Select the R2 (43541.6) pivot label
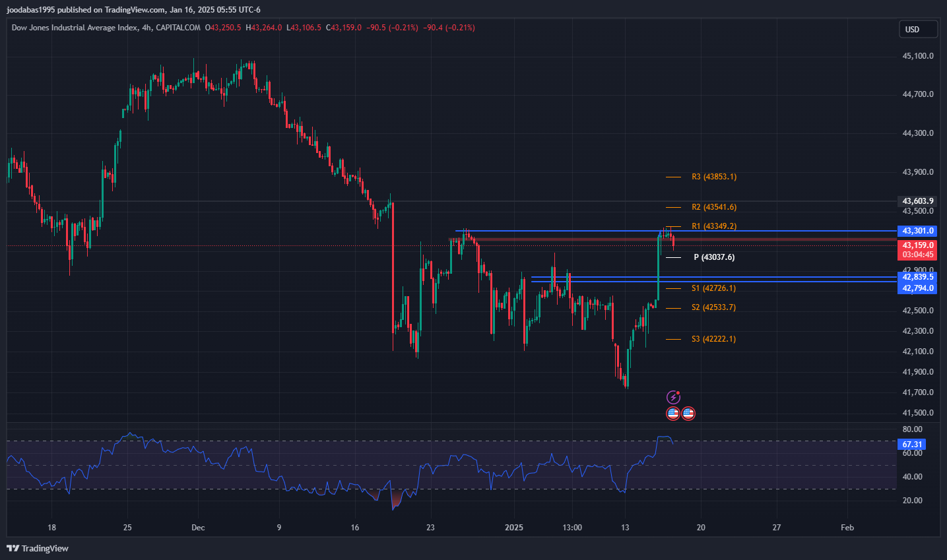This screenshot has width=947, height=560. pyautogui.click(x=714, y=207)
